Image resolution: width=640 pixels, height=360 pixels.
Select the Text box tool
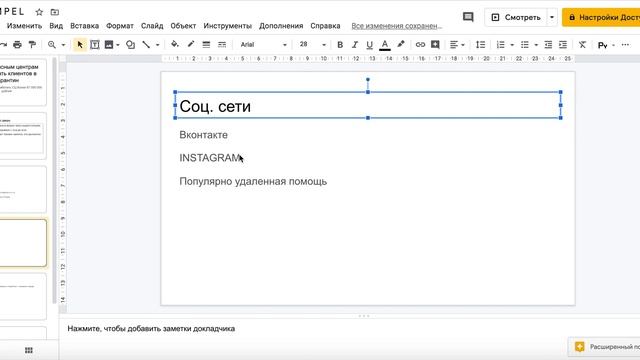[95, 44]
